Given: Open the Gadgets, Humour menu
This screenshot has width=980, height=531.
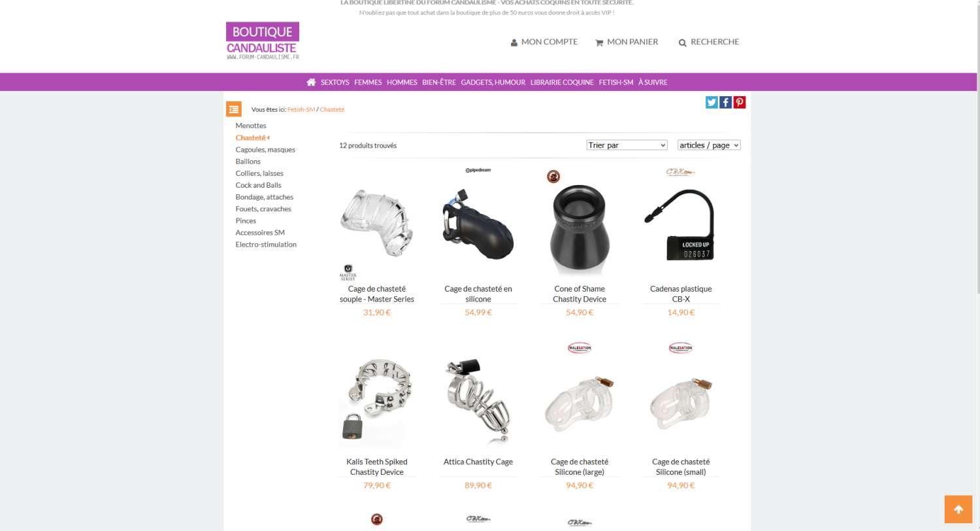Looking at the screenshot, I should (493, 82).
